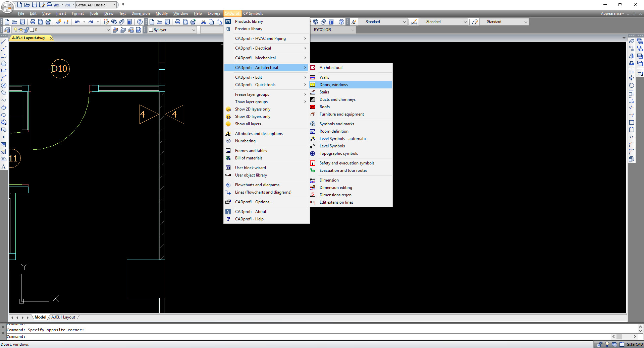Toggle layer 0 on/off lightbulb
The height and width of the screenshot is (348, 644).
(x=15, y=30)
